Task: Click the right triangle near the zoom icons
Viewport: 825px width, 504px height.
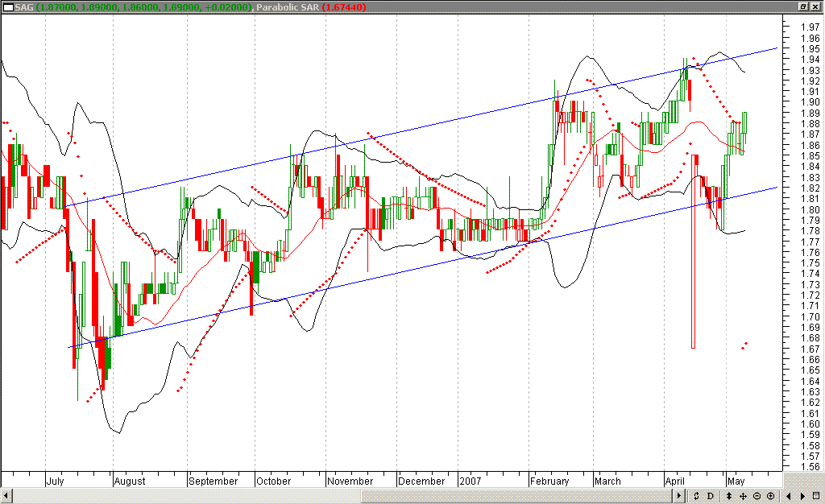Action: point(803,496)
